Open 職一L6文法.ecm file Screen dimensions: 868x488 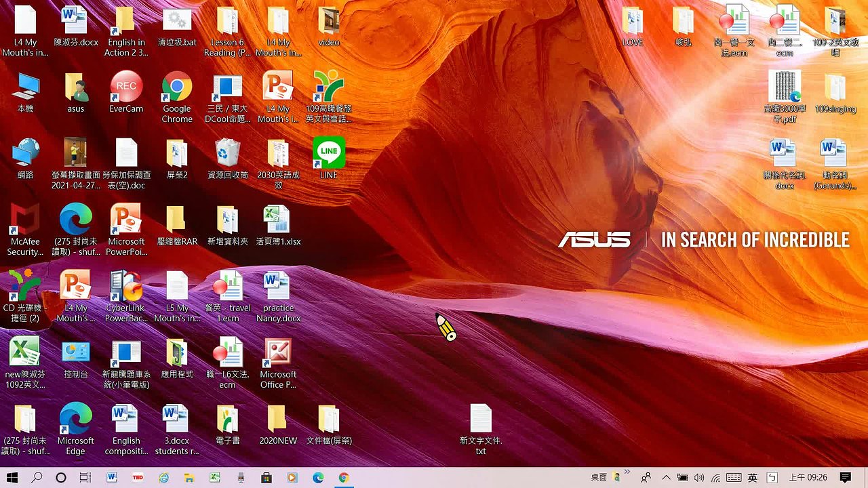coord(227,364)
